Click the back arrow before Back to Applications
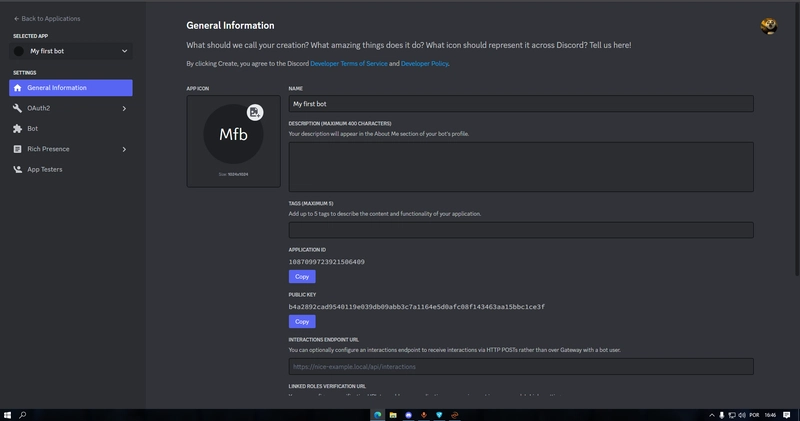 coord(16,18)
